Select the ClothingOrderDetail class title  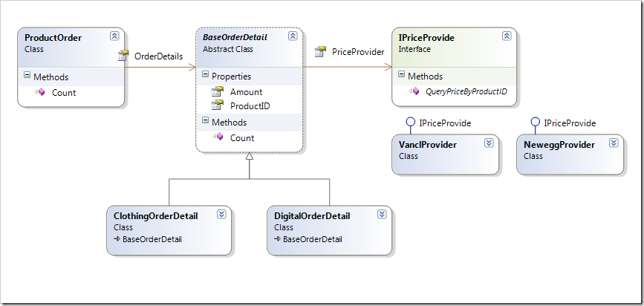coord(156,216)
